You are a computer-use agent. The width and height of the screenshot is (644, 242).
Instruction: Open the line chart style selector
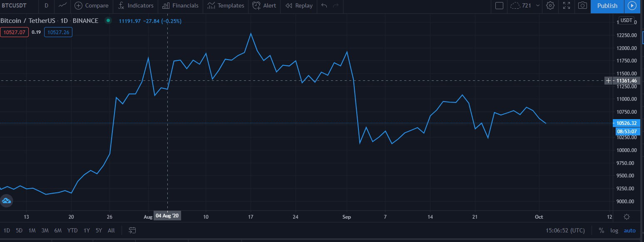(x=62, y=5)
